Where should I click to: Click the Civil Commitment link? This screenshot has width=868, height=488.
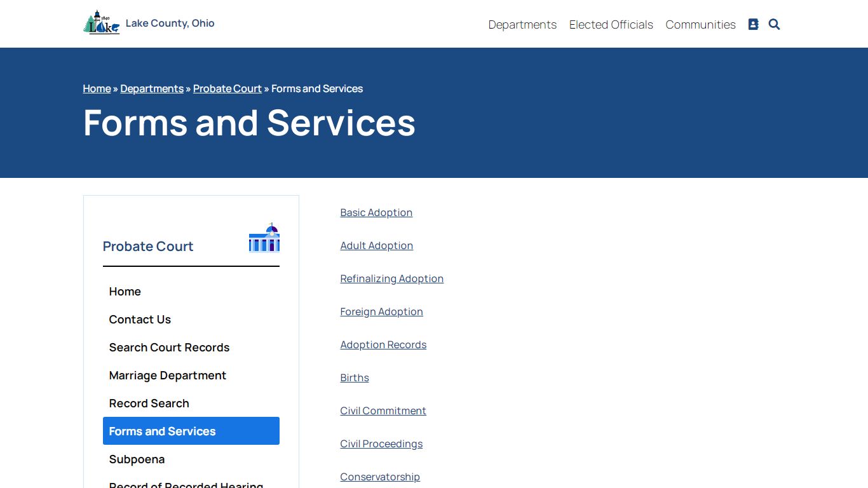[x=383, y=410]
